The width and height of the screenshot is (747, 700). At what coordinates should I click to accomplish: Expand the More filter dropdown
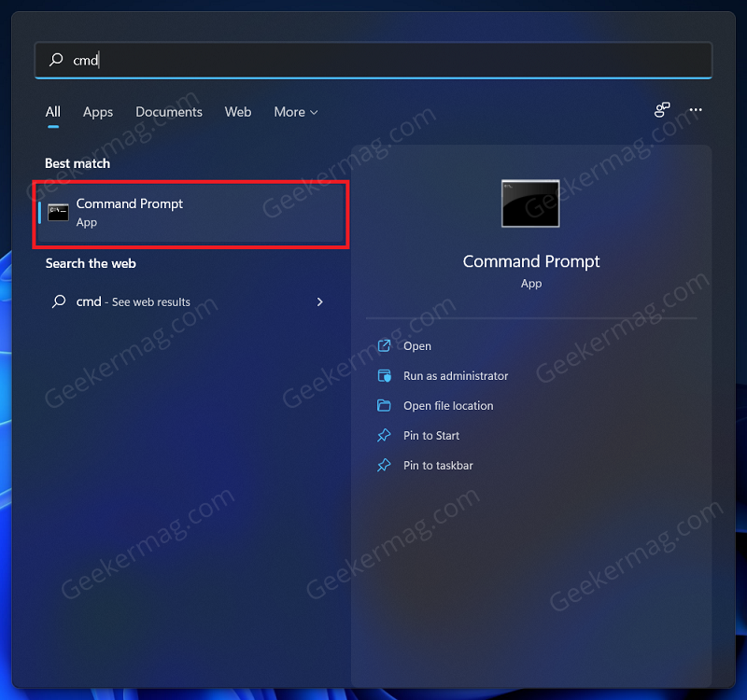pos(296,112)
